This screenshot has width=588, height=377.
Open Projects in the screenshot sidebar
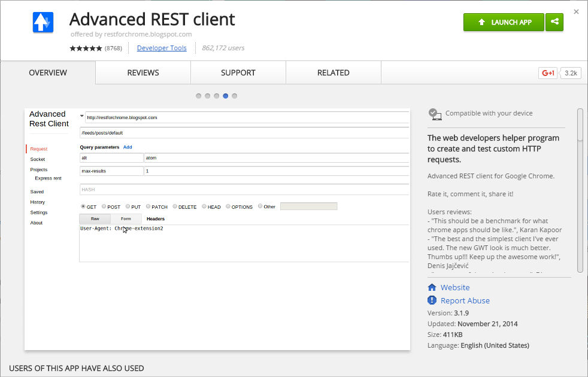click(39, 169)
